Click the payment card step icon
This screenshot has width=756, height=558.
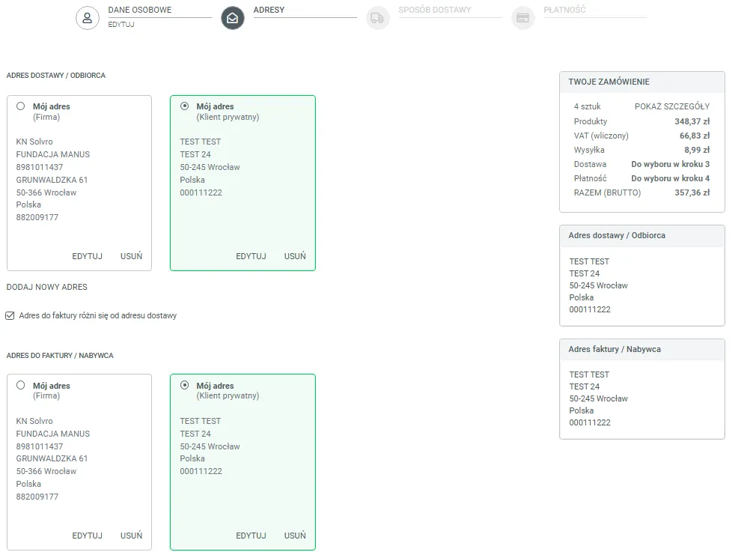click(522, 18)
